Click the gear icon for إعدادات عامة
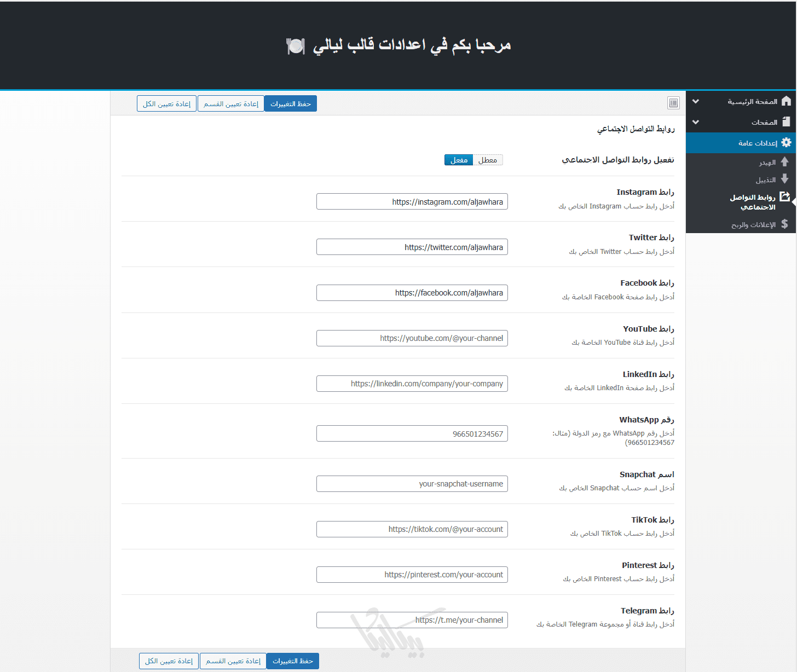The height and width of the screenshot is (672, 797). pyautogui.click(x=786, y=143)
